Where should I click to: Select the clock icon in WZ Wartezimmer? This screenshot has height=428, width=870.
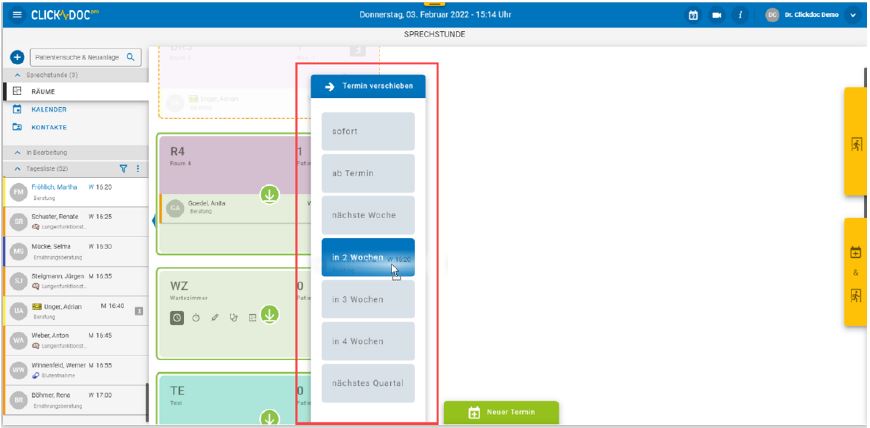[x=177, y=317]
